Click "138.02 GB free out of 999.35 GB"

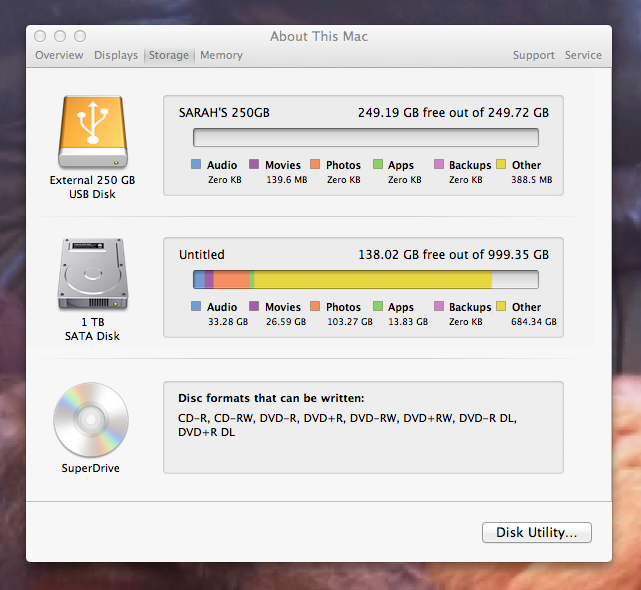[x=453, y=254]
